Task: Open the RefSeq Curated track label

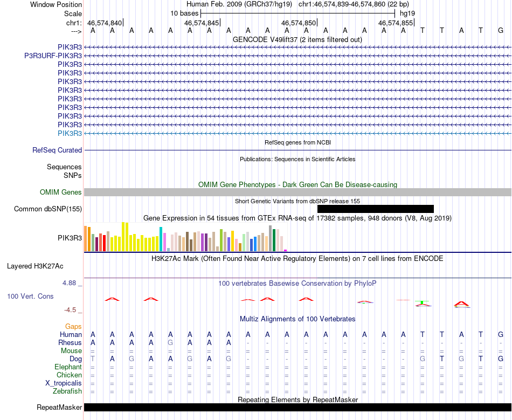Action: click(x=57, y=150)
